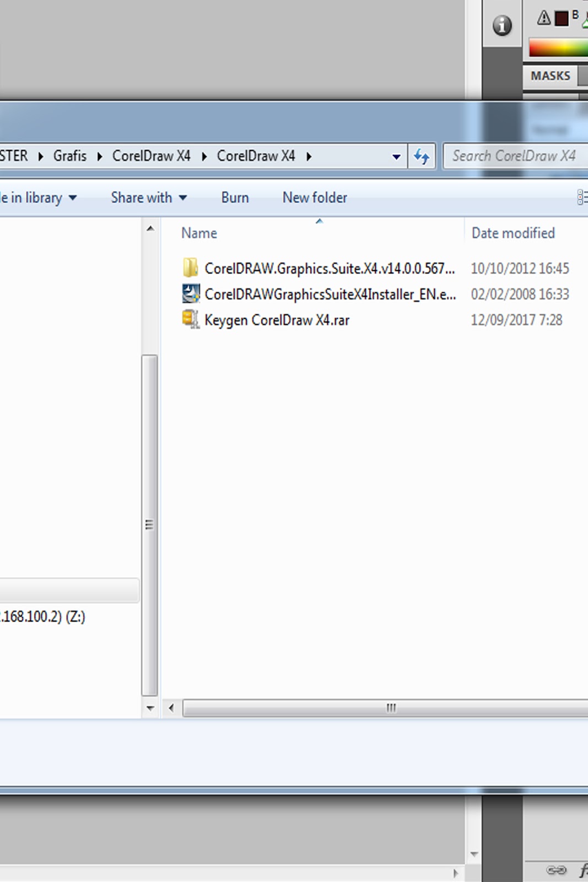Open the Include in library dropdown
The image size is (588, 882).
tap(38, 198)
